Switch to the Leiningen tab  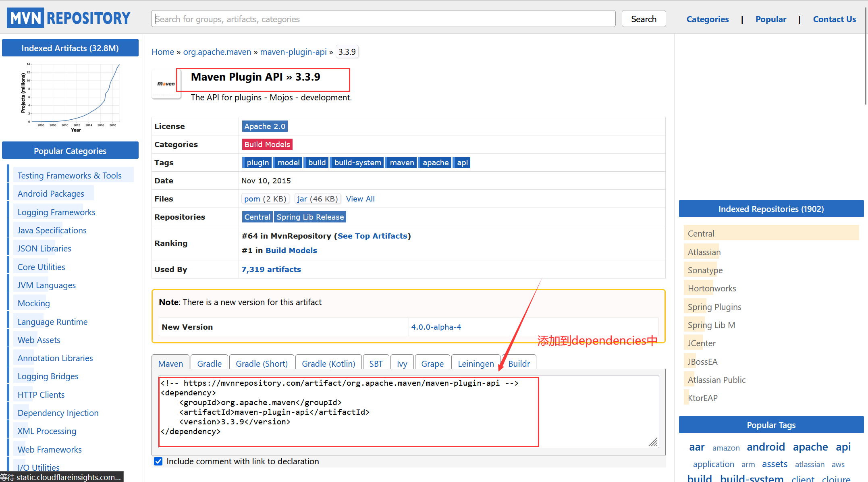pos(476,364)
